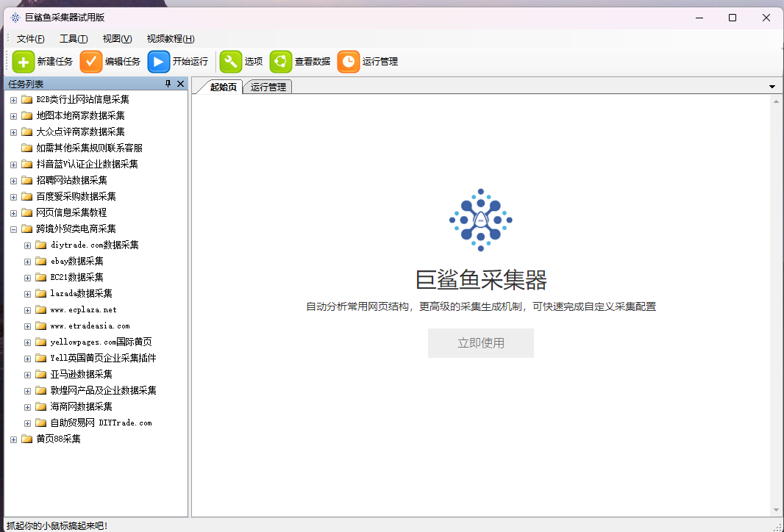Click the scroll up arrow of start page
784x532 pixels.
(x=776, y=101)
